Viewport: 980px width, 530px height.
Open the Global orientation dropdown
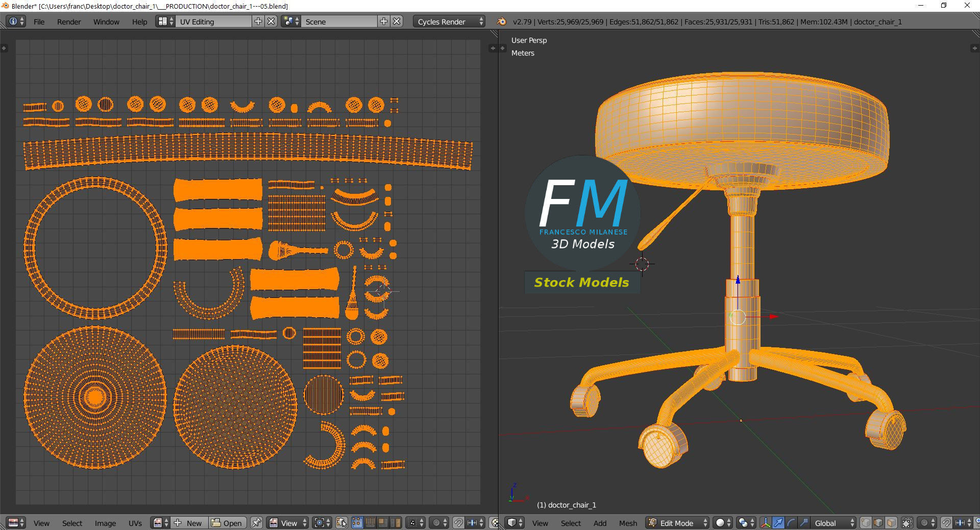pyautogui.click(x=833, y=523)
